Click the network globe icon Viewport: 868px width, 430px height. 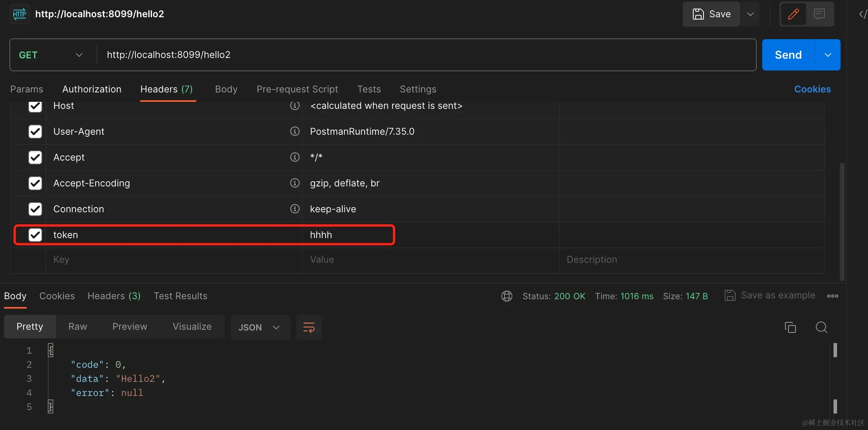click(506, 296)
